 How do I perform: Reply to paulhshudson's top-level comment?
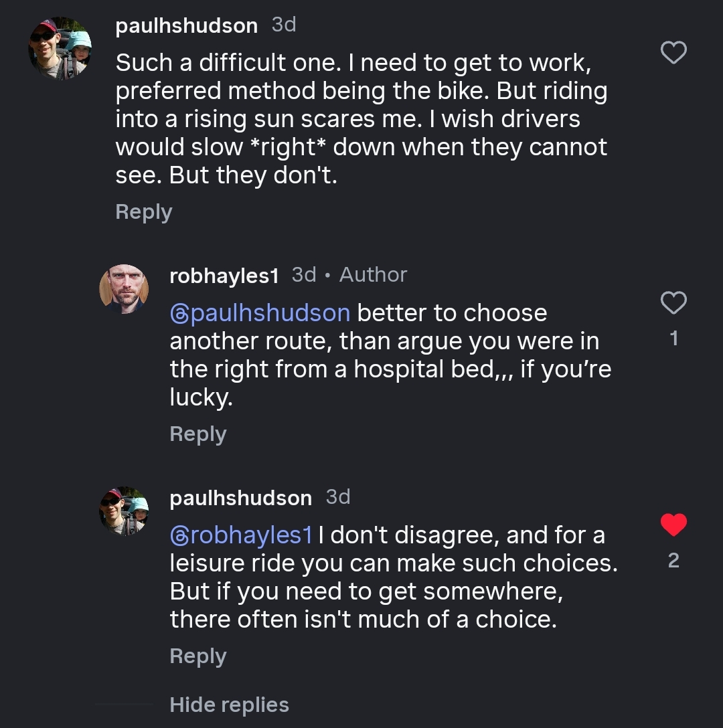[x=144, y=212]
